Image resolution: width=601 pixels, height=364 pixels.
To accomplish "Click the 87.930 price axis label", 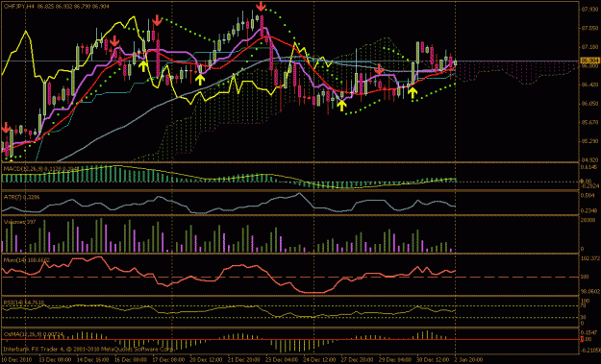I will pyautogui.click(x=589, y=10).
